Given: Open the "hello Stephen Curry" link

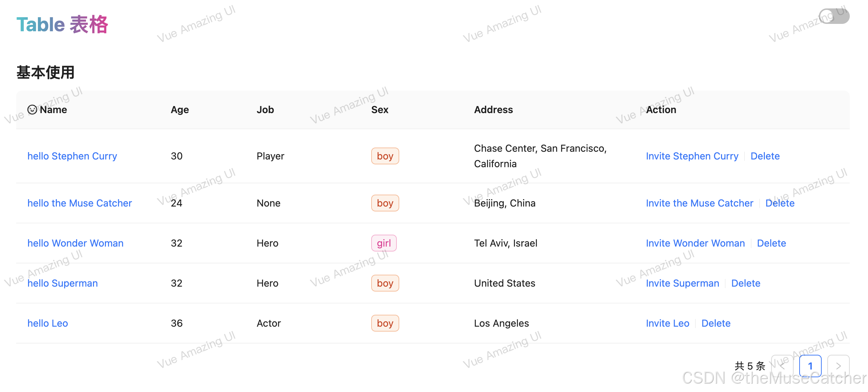Looking at the screenshot, I should tap(72, 156).
